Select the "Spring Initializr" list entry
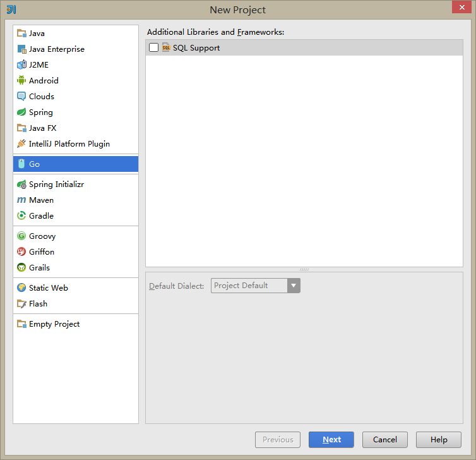The width and height of the screenshot is (476, 460). pos(56,184)
